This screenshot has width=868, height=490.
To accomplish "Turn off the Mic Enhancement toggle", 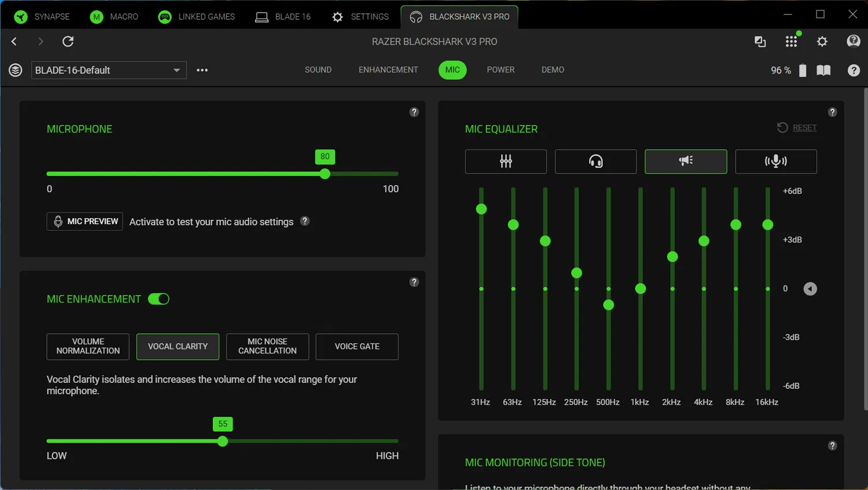I will pos(159,299).
